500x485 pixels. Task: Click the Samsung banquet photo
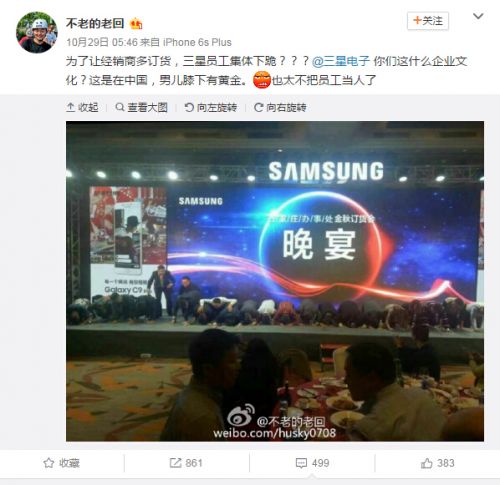275,281
